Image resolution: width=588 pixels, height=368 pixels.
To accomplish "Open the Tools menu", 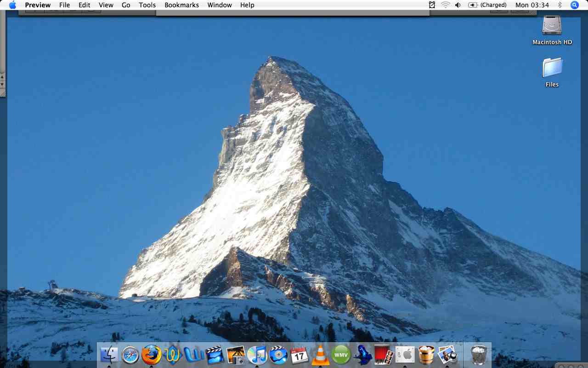I will 147,5.
